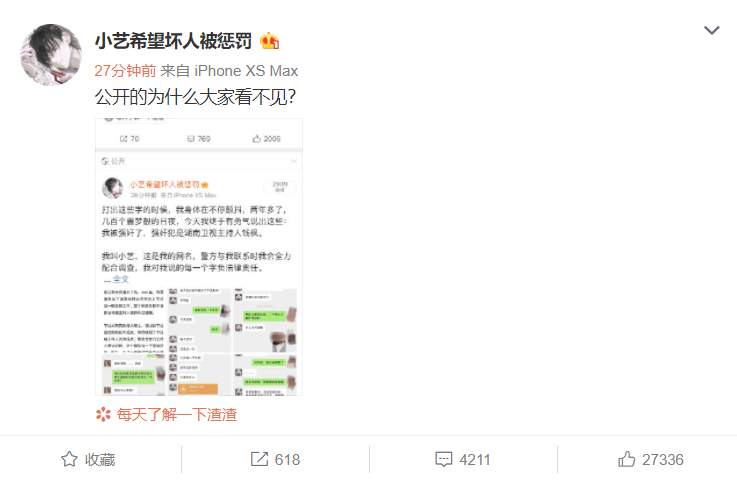Expand the post options chevron menu
This screenshot has height=482, width=737.
click(x=712, y=31)
